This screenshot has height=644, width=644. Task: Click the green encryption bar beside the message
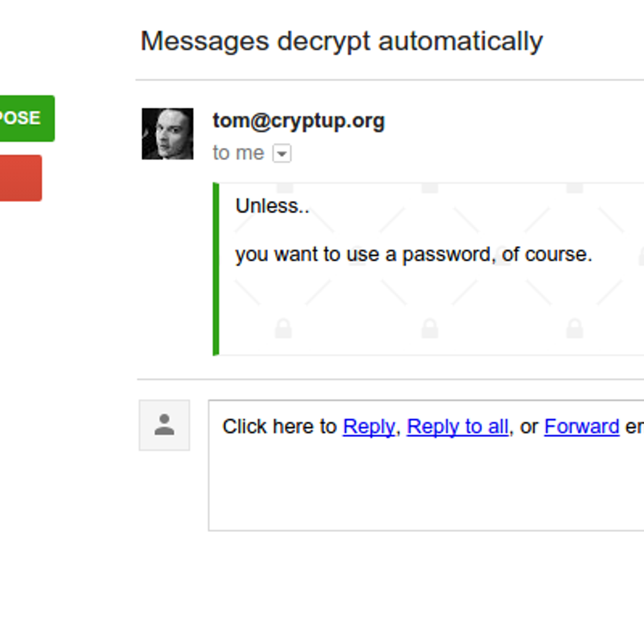[x=216, y=269]
